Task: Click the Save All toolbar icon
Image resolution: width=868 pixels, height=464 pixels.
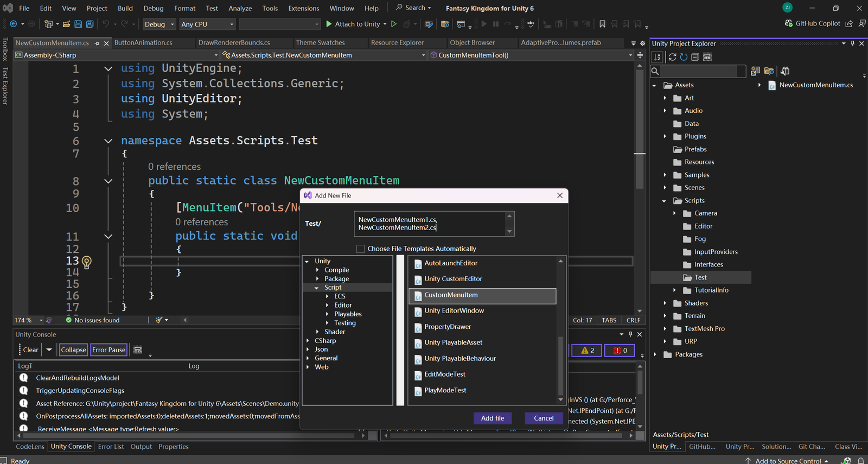Action: pyautogui.click(x=90, y=24)
